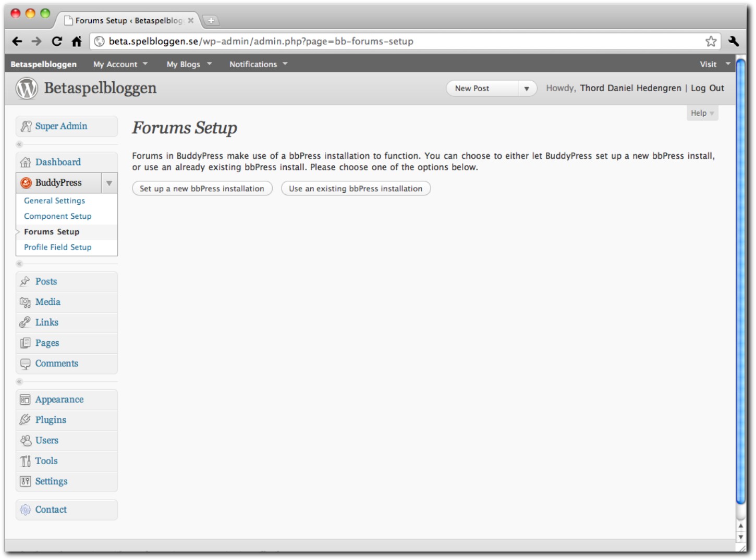
Task: Reload the page with refresh icon
Action: coord(57,41)
